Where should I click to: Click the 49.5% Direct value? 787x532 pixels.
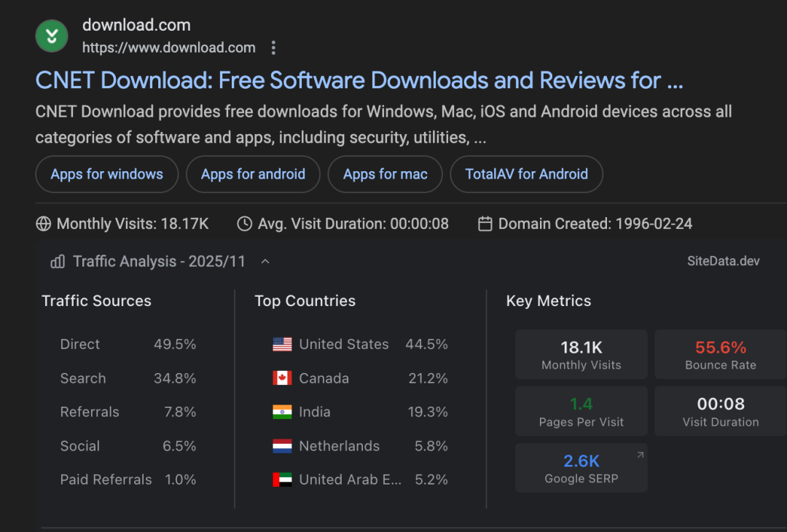pyautogui.click(x=175, y=344)
